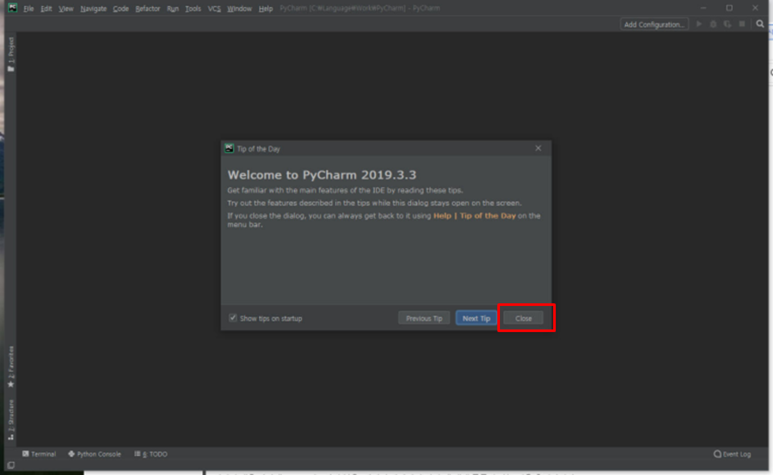
Task: Open the File menu
Action: pyautogui.click(x=29, y=8)
